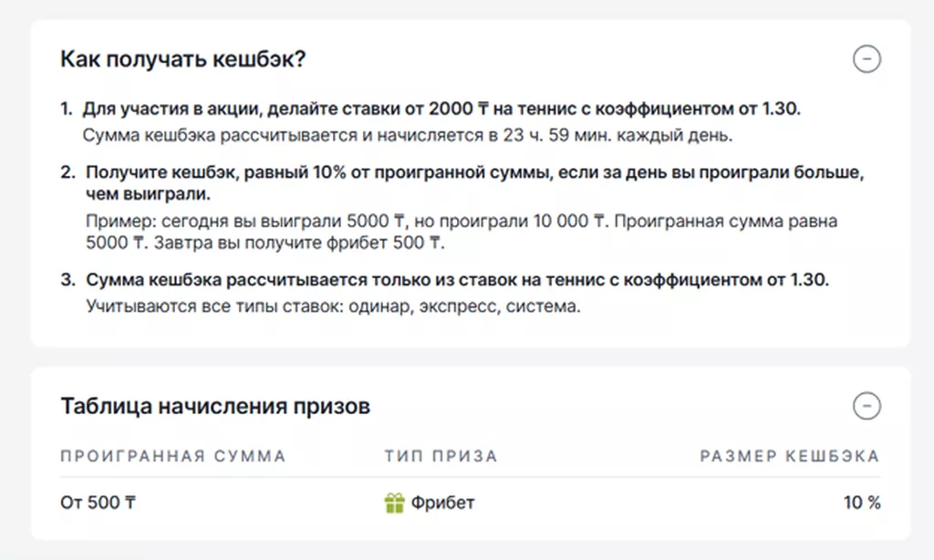Screen dimensions: 934x560
Task: Click rule three about tennis bets coefficient
Action: (458, 280)
